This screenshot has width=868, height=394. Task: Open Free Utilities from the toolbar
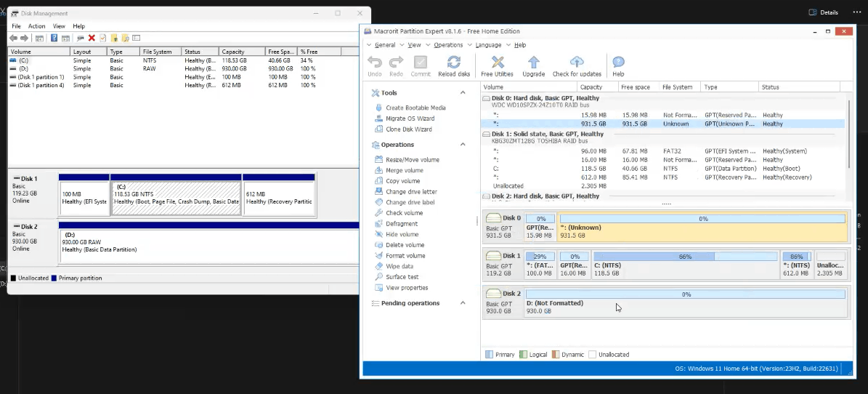coord(498,63)
